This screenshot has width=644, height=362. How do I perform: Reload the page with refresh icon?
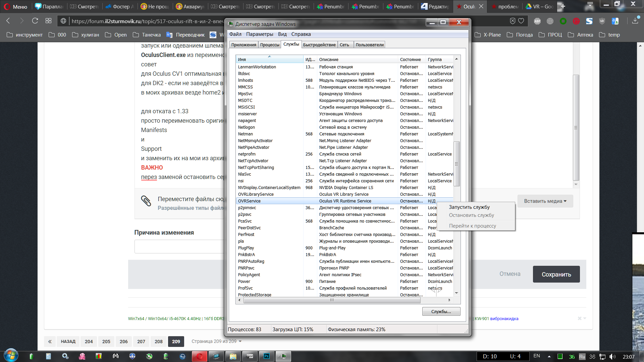coord(35,21)
